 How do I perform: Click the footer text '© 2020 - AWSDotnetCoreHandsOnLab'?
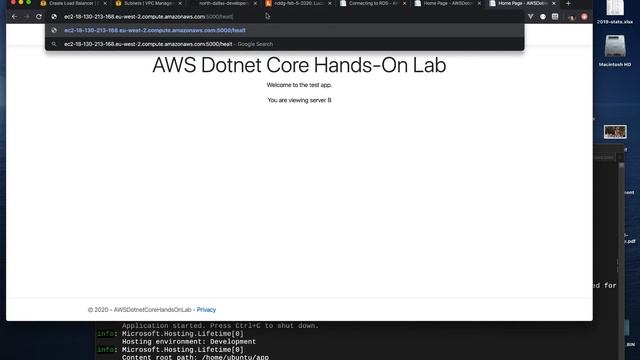pos(140,310)
